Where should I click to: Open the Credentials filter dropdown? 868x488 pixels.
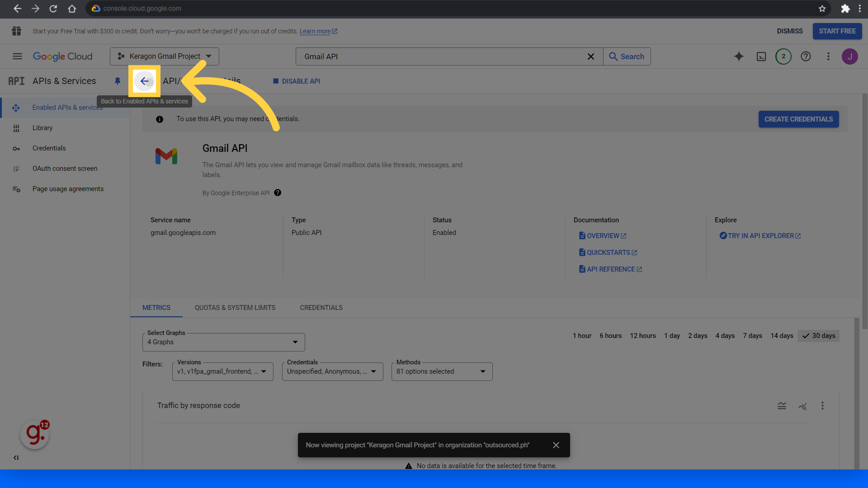coord(333,371)
